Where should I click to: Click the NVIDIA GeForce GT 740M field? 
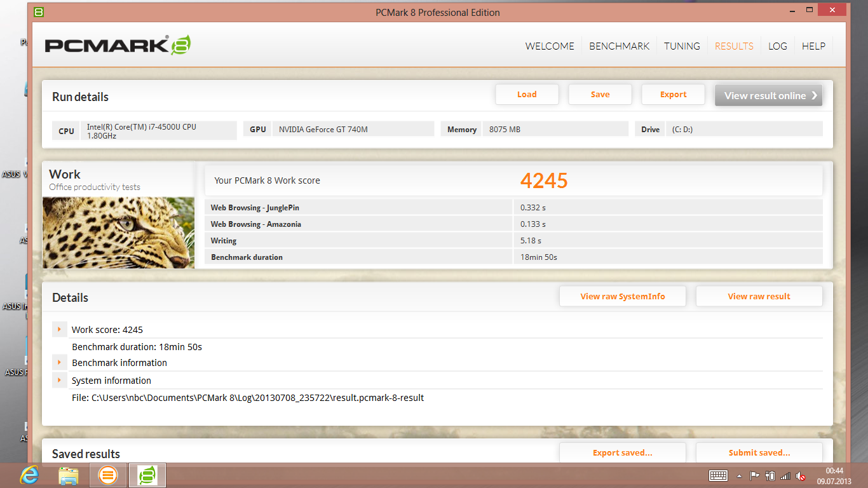click(353, 130)
